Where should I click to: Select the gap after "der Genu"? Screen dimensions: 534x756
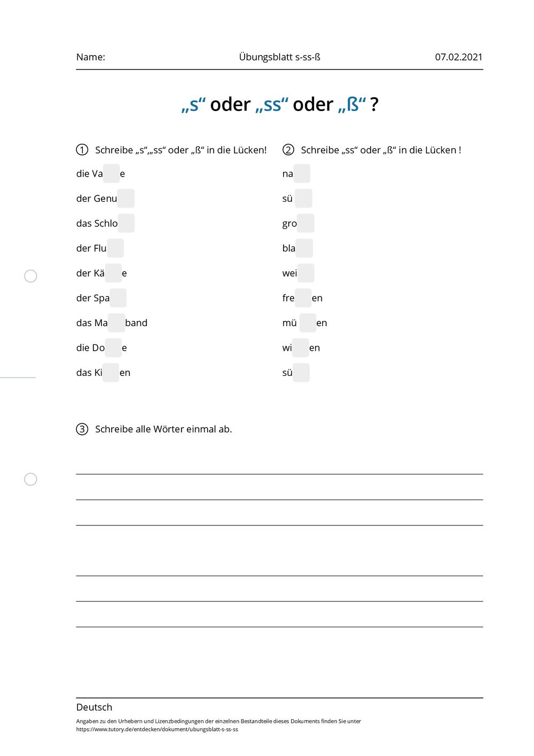[126, 199]
